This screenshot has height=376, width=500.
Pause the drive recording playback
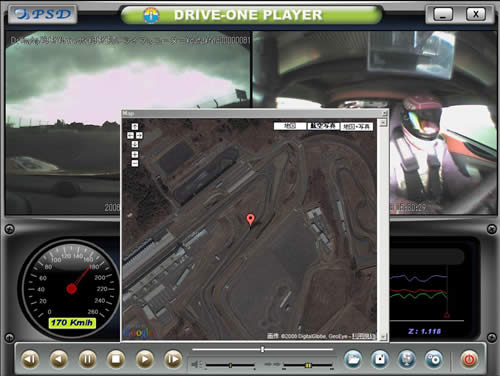tap(88, 359)
